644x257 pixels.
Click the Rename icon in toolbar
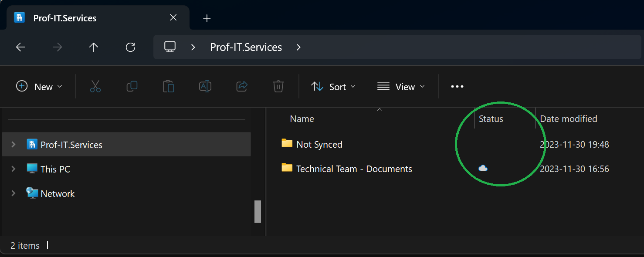205,87
